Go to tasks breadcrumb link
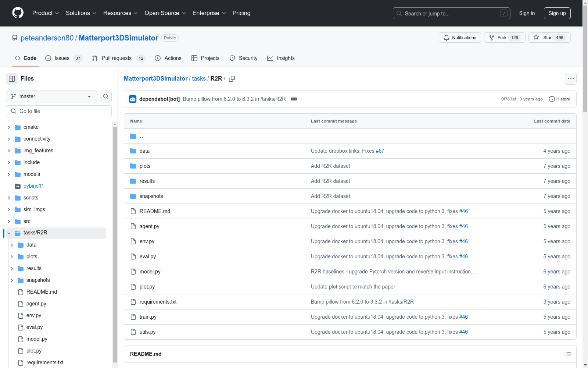 point(199,79)
